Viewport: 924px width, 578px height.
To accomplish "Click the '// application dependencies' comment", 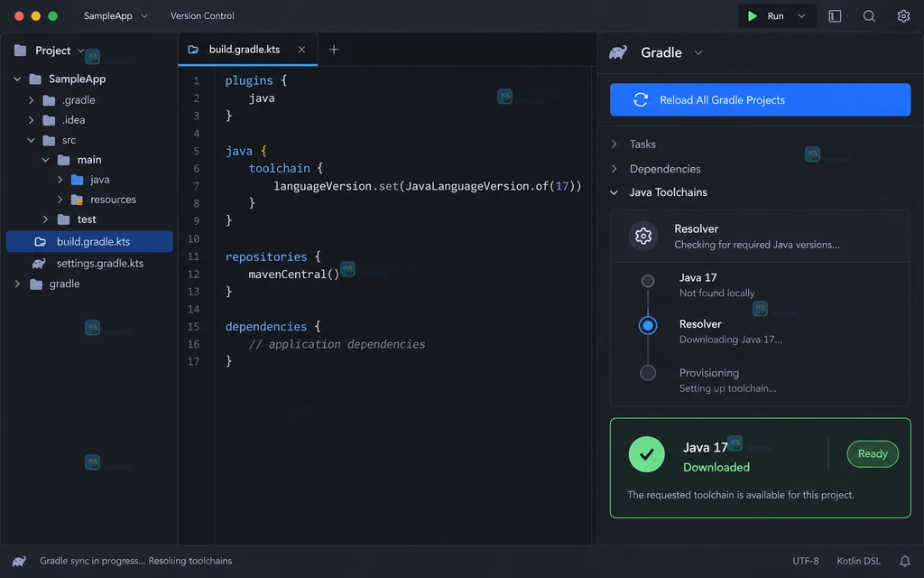I will pyautogui.click(x=337, y=344).
